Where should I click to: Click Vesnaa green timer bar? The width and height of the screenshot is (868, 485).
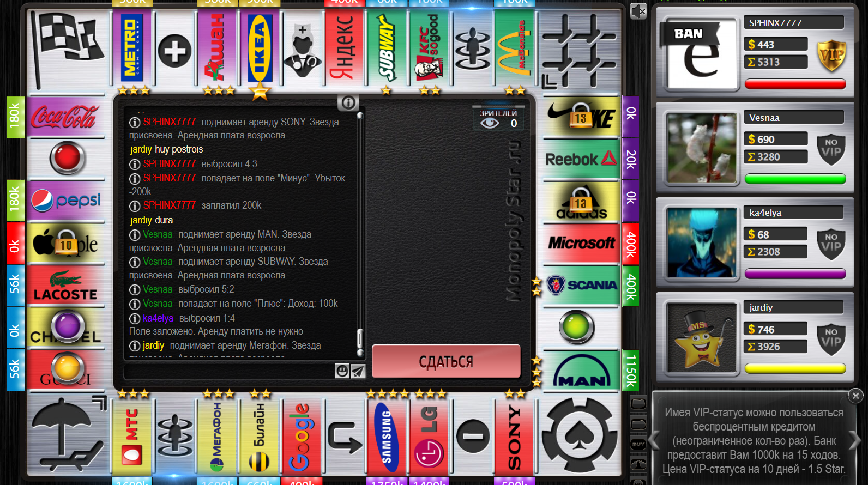tap(795, 179)
